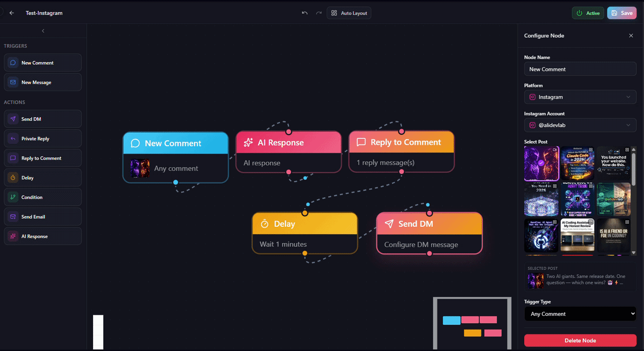Edit the Node Name input field
The image size is (644, 351).
click(580, 69)
